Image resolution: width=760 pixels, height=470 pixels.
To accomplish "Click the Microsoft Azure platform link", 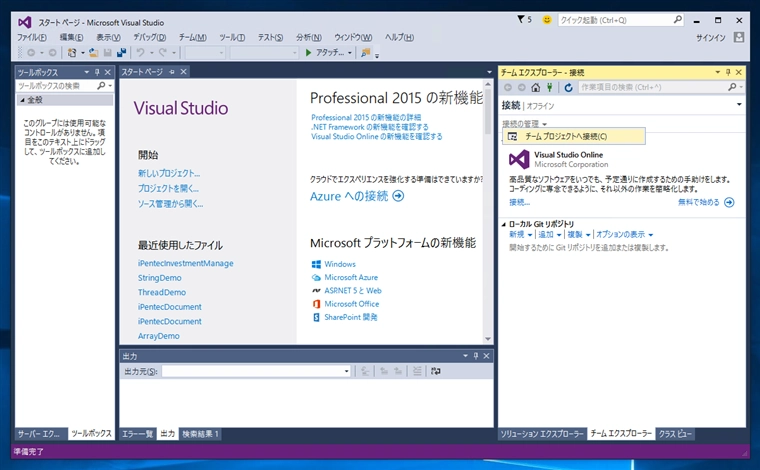I will click(351, 277).
